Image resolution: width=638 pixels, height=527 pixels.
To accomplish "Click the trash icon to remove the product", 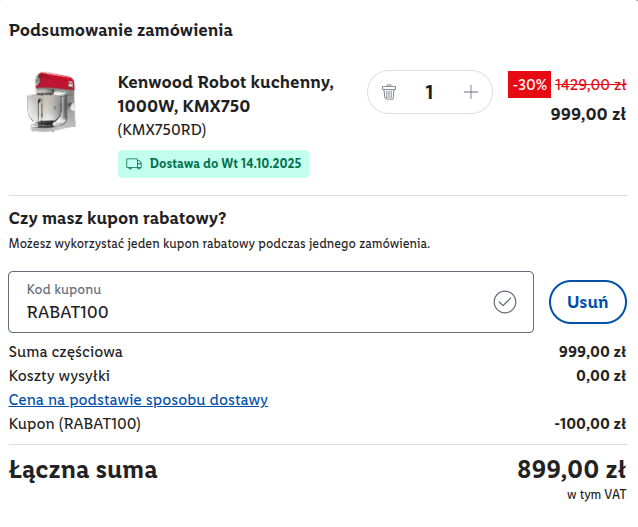I will click(389, 93).
